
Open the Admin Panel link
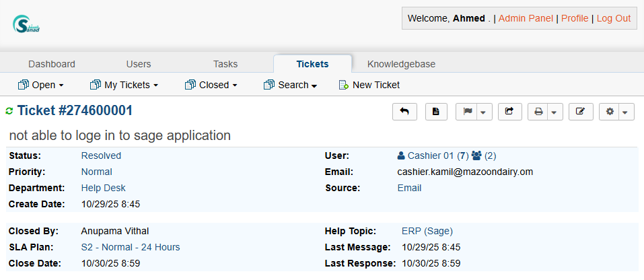click(x=526, y=18)
